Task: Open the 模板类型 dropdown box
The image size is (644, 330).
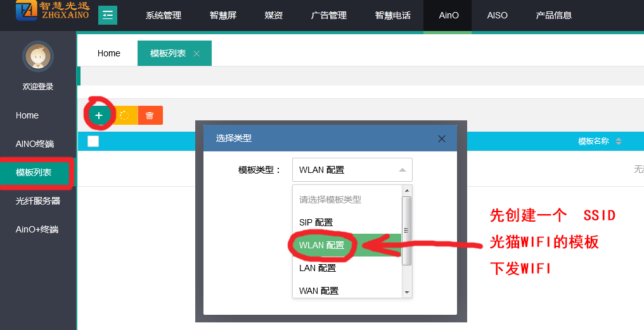Action: pos(352,170)
